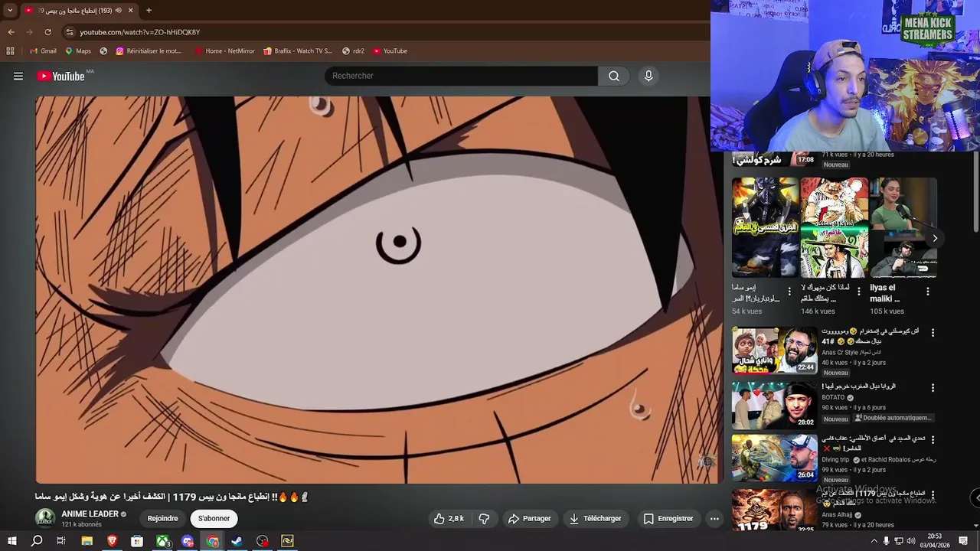The image size is (980, 551).
Task: Open the Chrome apps grid shortcut
Action: (x=10, y=51)
